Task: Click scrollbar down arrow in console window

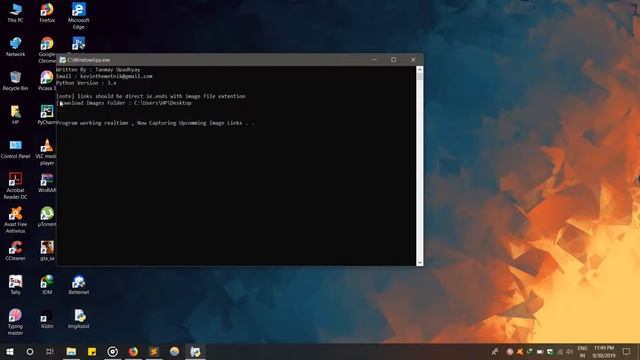Action: point(420,262)
